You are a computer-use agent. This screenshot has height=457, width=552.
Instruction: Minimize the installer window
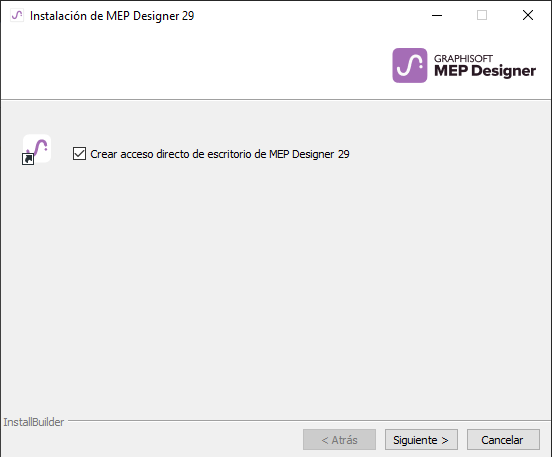tap(437, 15)
